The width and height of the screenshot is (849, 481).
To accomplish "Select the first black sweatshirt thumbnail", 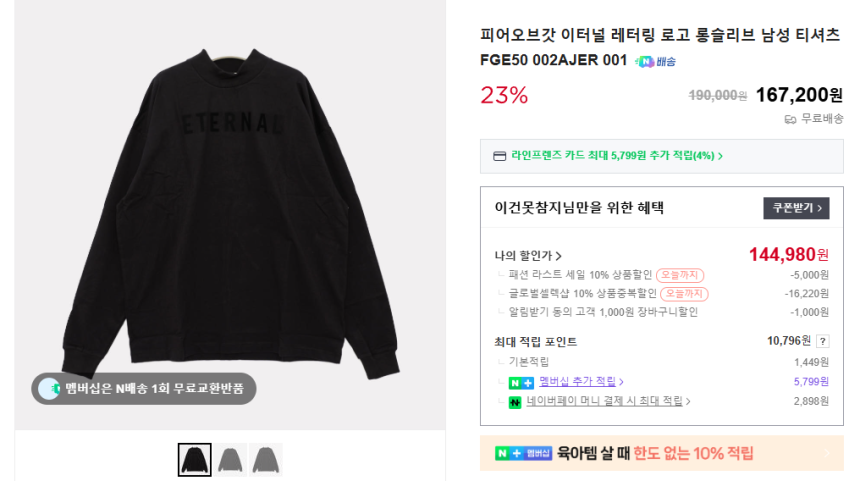I will click(x=195, y=459).
